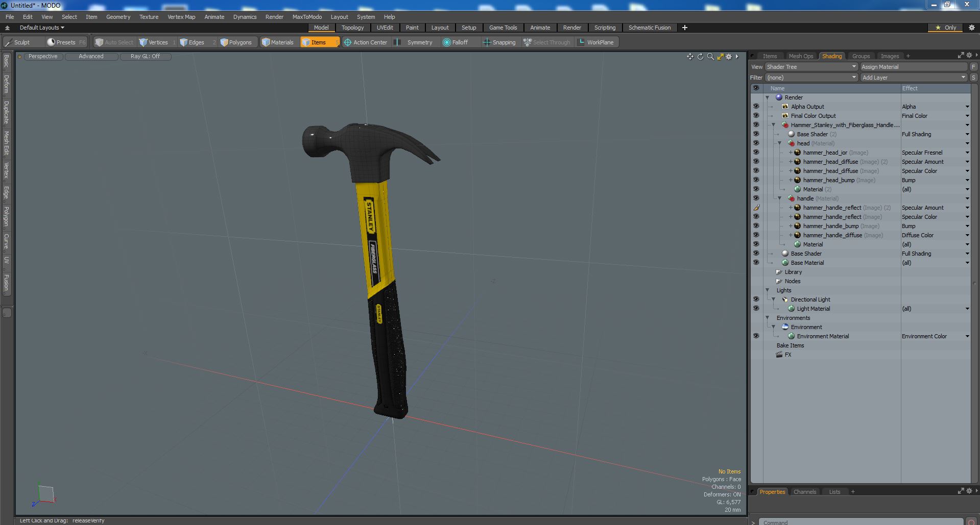
Task: Switch to the Mesh Ops panel tab
Action: click(x=800, y=56)
